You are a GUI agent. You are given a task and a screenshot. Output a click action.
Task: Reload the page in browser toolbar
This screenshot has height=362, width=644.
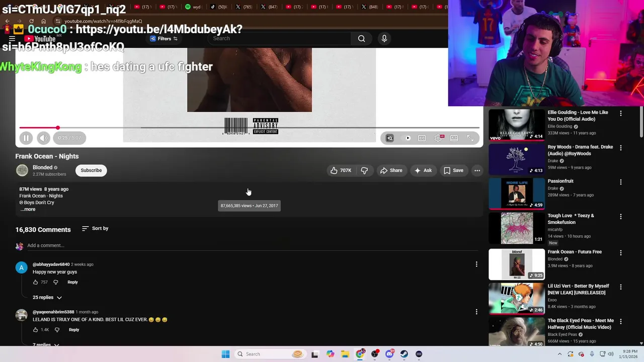[31, 21]
